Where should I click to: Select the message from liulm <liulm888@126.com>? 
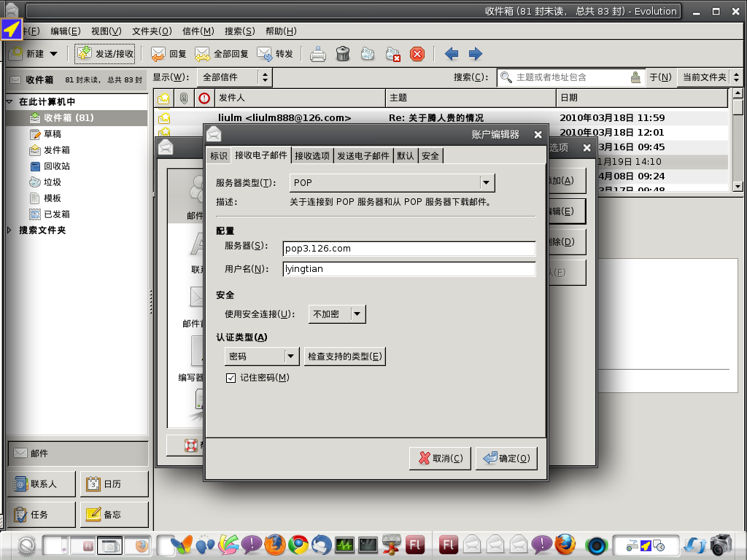click(441, 117)
